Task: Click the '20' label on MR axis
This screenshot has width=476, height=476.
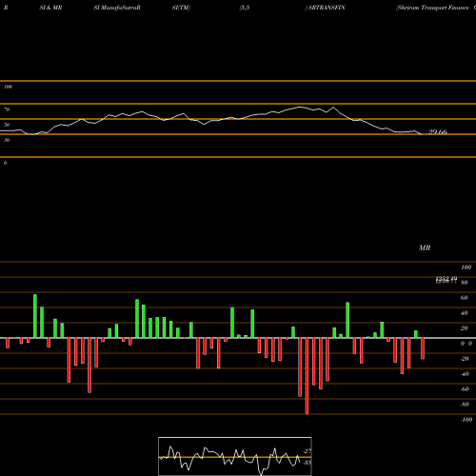Action: coord(465,328)
